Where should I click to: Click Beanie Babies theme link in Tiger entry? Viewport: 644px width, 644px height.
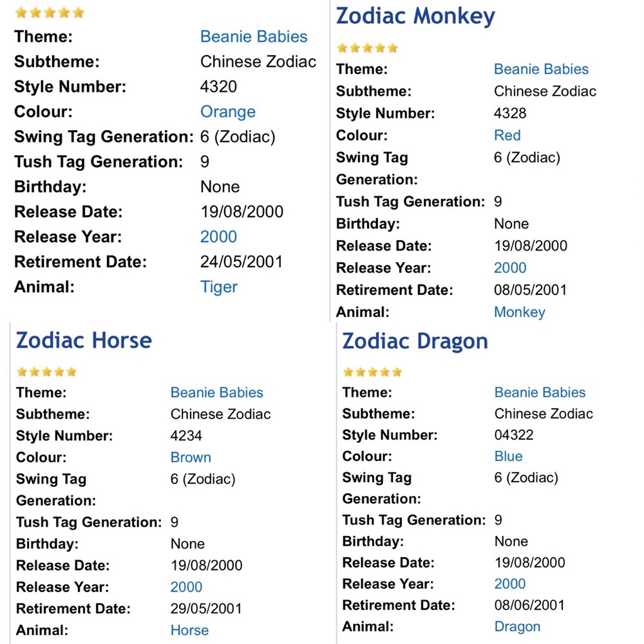tap(254, 37)
